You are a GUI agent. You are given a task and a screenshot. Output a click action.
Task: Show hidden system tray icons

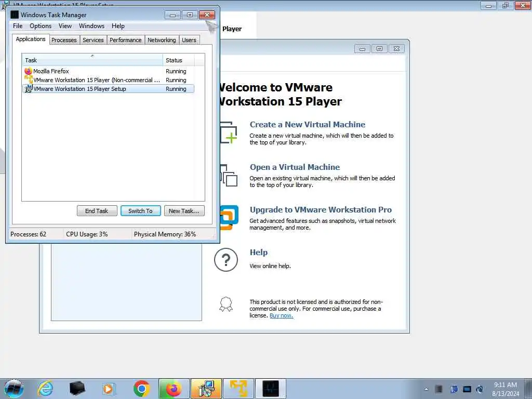[x=426, y=389]
